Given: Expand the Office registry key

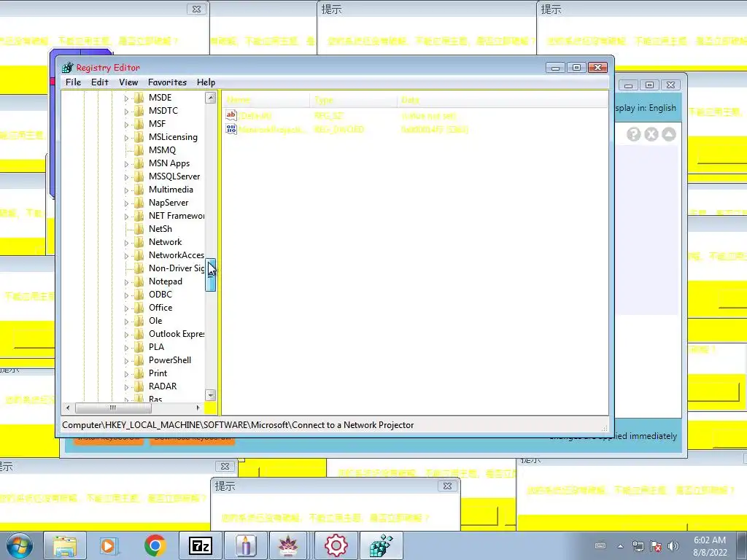Looking at the screenshot, I should [126, 308].
